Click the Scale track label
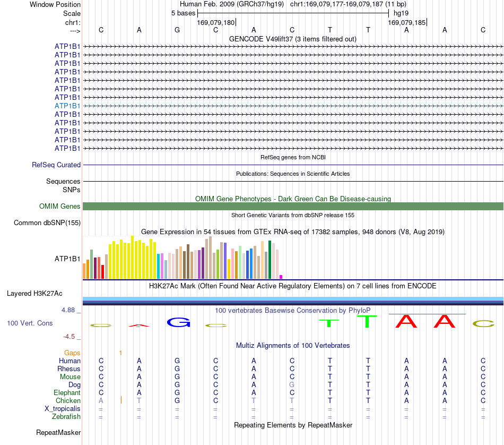The width and height of the screenshot is (504, 445). pyautogui.click(x=72, y=13)
